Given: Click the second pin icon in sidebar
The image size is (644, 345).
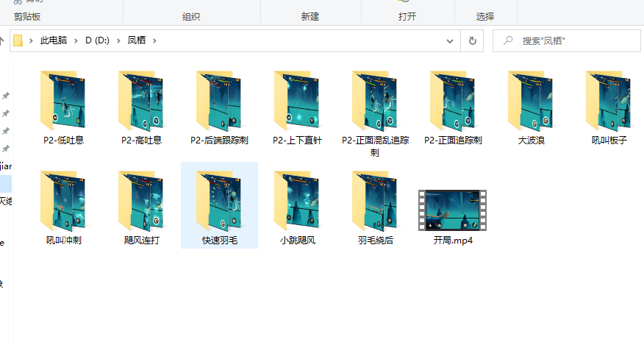Looking at the screenshot, I should (x=6, y=113).
